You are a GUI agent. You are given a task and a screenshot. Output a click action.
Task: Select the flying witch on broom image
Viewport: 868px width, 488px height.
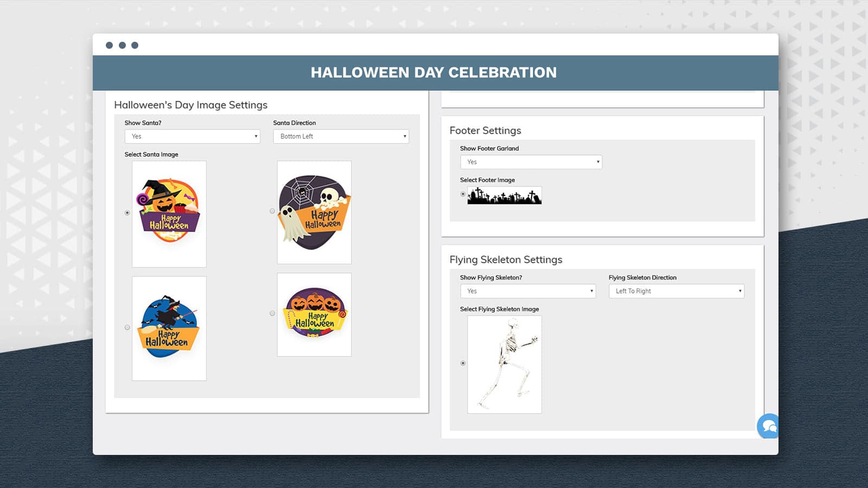pyautogui.click(x=169, y=328)
